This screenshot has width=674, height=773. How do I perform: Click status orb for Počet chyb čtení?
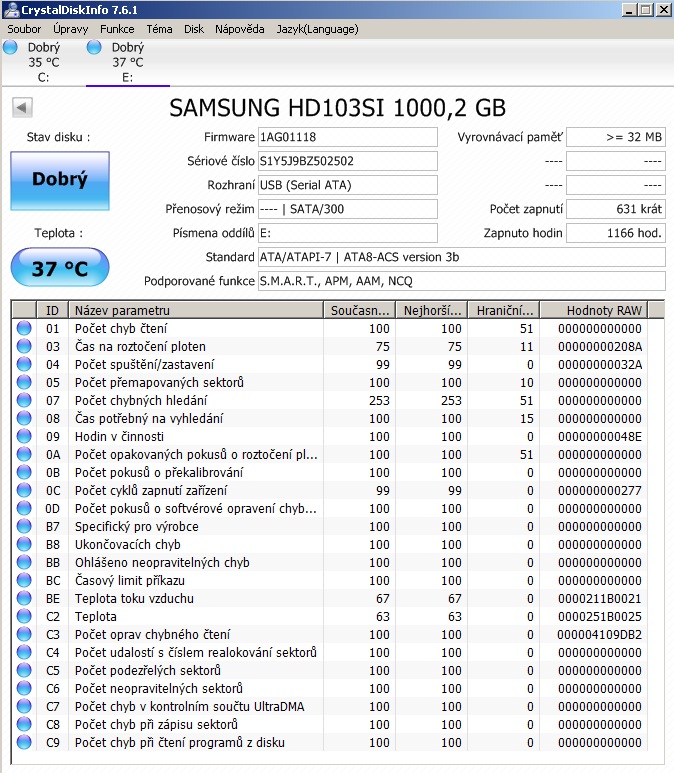(x=24, y=328)
